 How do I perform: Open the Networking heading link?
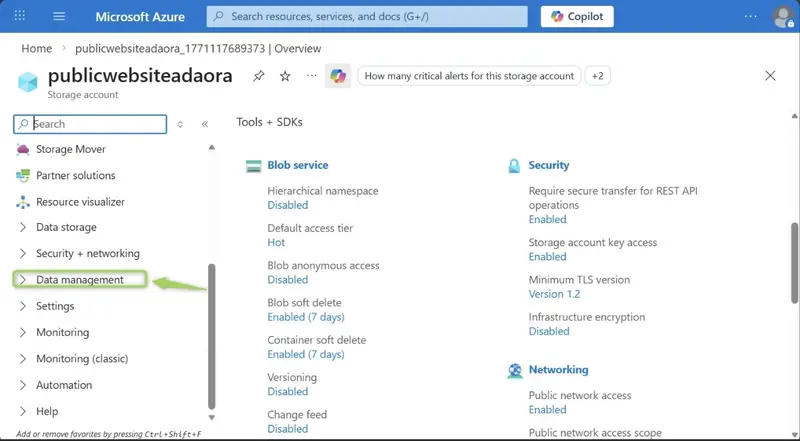pyautogui.click(x=558, y=370)
